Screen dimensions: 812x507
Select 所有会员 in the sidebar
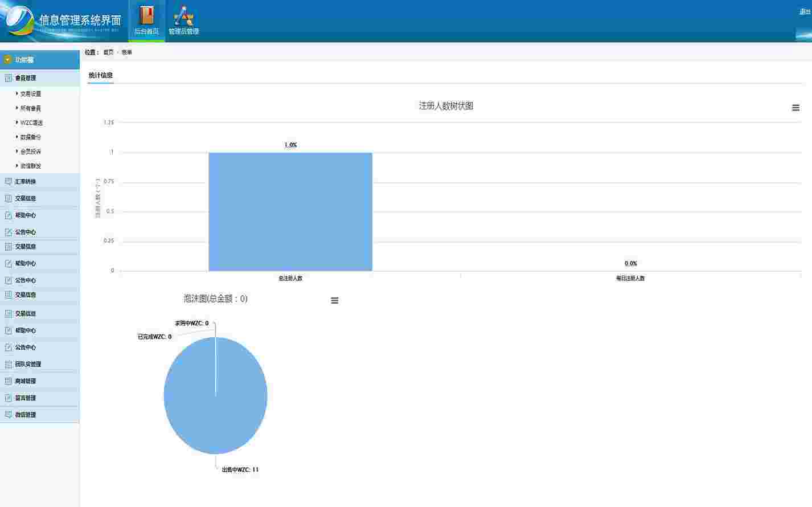(x=31, y=108)
